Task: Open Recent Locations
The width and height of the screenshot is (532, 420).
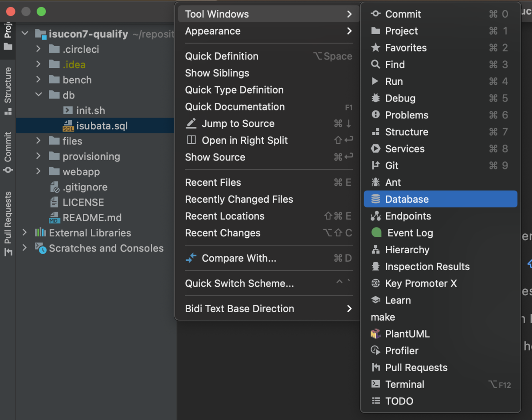Action: [268, 216]
